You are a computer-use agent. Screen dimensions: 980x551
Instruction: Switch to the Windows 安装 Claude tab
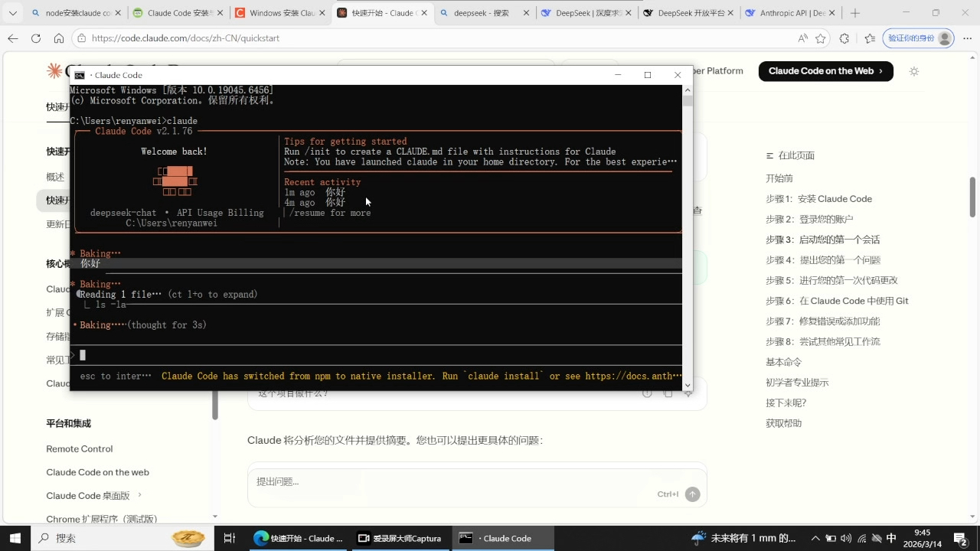click(279, 13)
